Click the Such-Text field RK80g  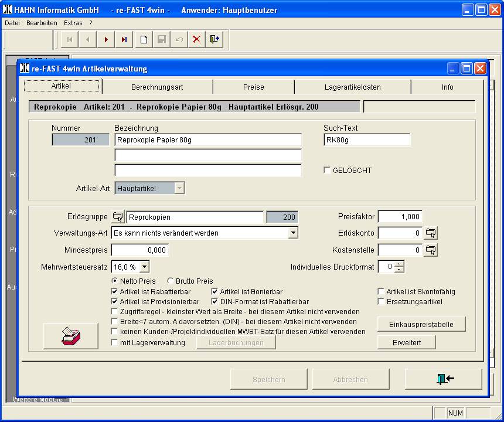(367, 140)
